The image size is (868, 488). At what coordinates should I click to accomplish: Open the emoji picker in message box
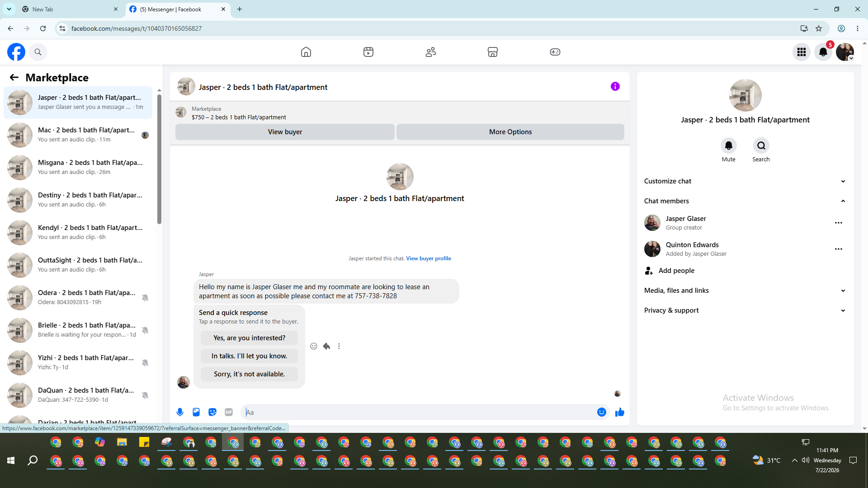pyautogui.click(x=602, y=412)
